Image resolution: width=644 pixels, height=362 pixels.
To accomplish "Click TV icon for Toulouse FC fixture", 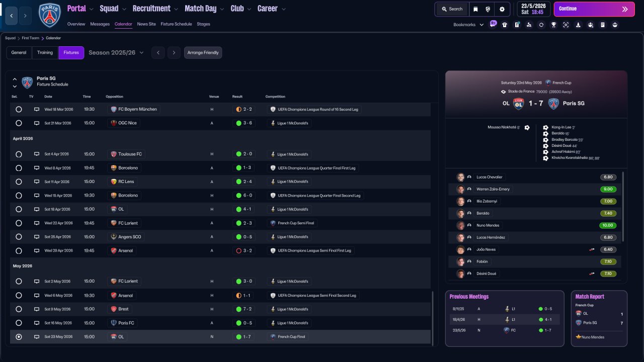I will coord(37,154).
